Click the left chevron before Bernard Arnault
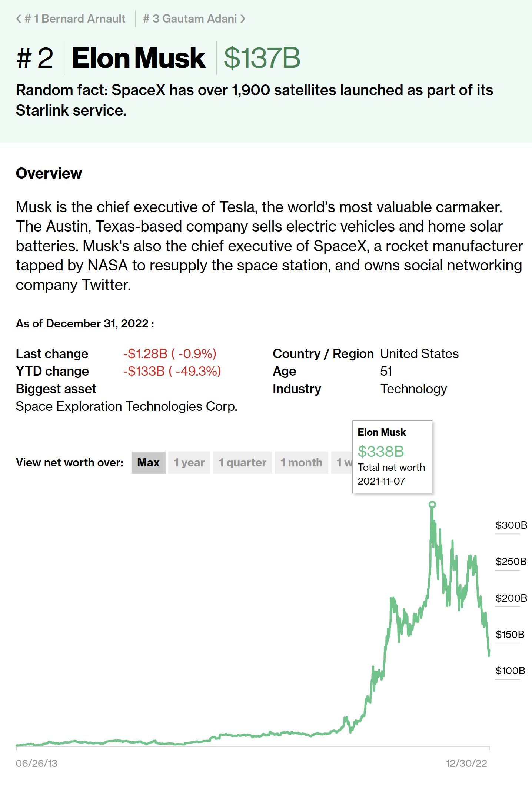 click(x=19, y=19)
